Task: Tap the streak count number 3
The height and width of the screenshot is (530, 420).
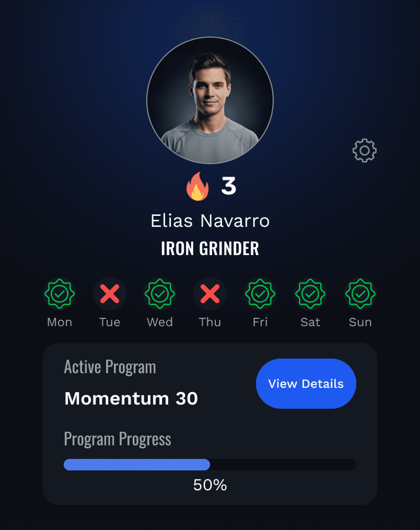Action: pos(229,186)
